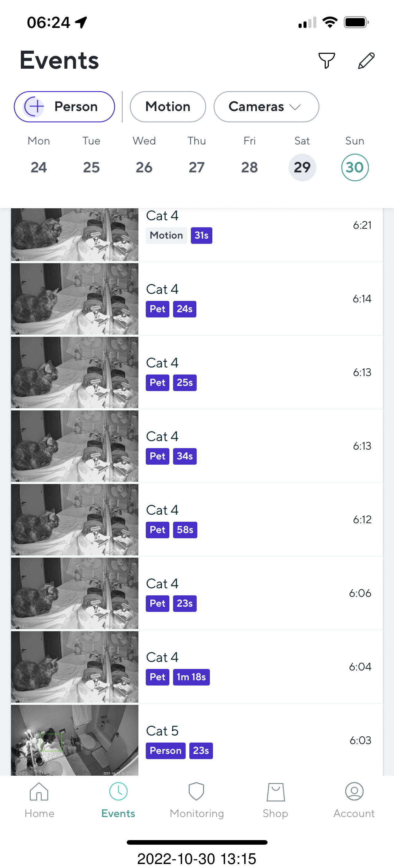Choose Monday 24 date
Image resolution: width=394 pixels, height=868 pixels.
(39, 167)
